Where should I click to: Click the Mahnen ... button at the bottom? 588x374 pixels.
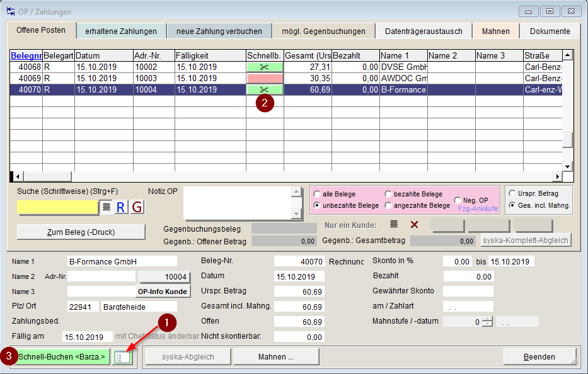tap(276, 357)
